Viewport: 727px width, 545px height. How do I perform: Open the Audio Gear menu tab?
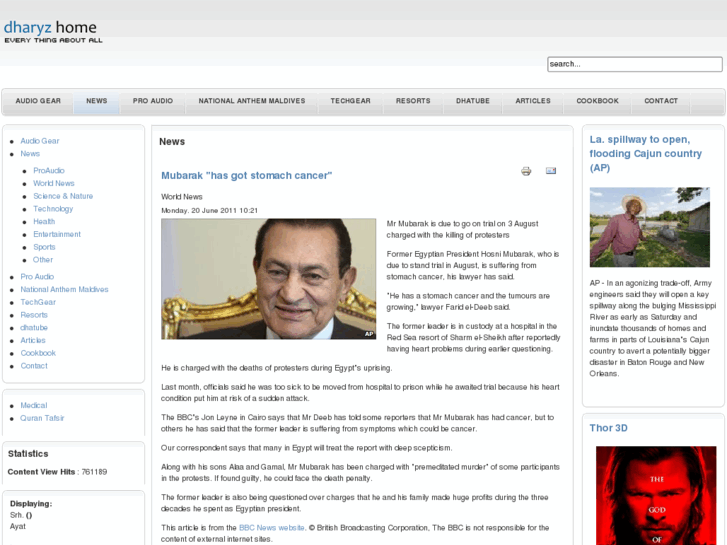(x=38, y=101)
